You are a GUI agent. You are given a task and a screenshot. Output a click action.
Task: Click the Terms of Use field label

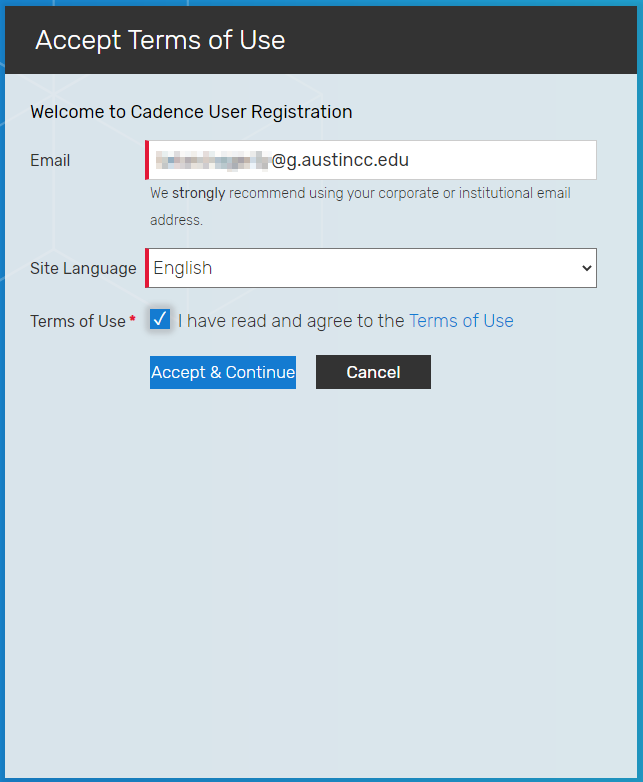(78, 321)
